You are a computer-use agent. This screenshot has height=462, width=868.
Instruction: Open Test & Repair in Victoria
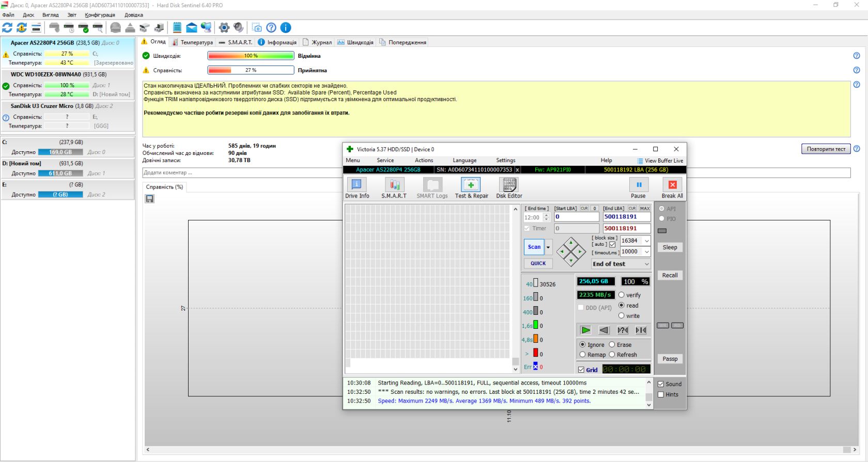[471, 188]
